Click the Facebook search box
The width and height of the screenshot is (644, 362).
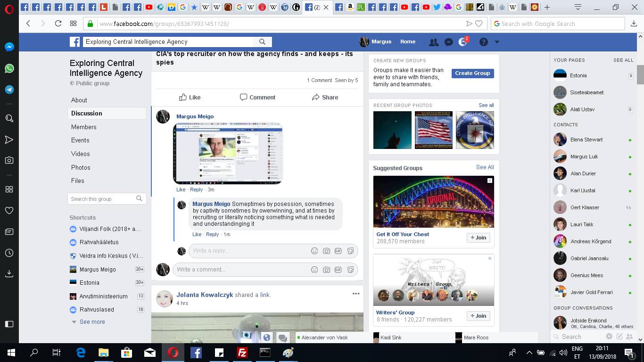point(168,41)
